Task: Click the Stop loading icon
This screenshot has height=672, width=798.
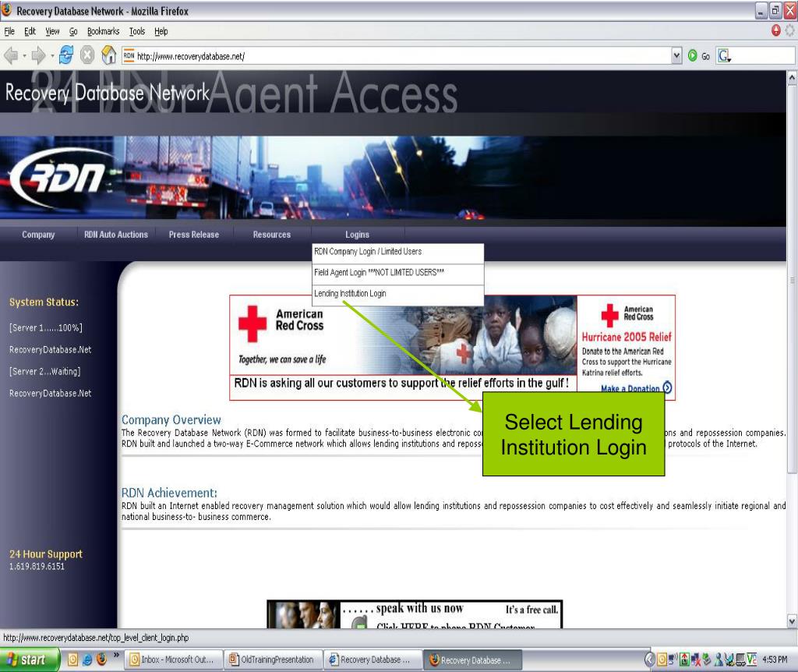Action: coord(87,55)
